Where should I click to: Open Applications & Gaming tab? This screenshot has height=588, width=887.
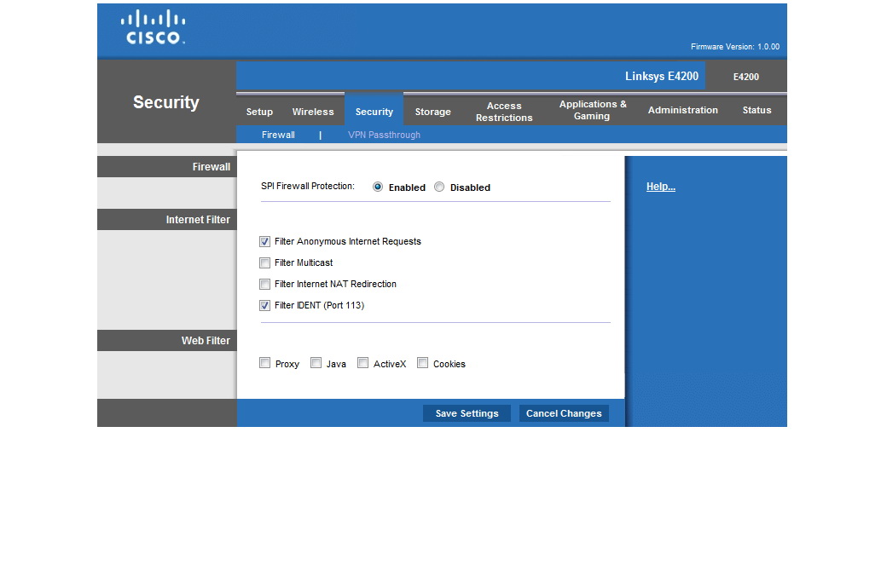(x=593, y=110)
